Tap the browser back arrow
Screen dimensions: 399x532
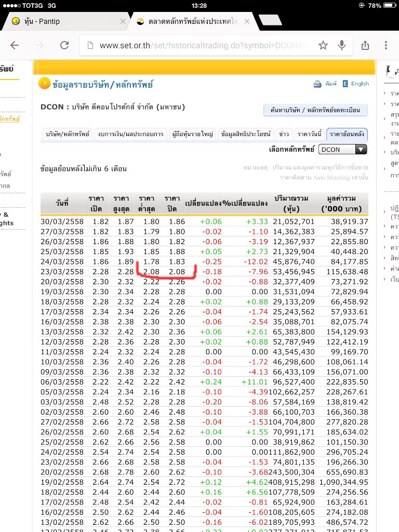15,45
